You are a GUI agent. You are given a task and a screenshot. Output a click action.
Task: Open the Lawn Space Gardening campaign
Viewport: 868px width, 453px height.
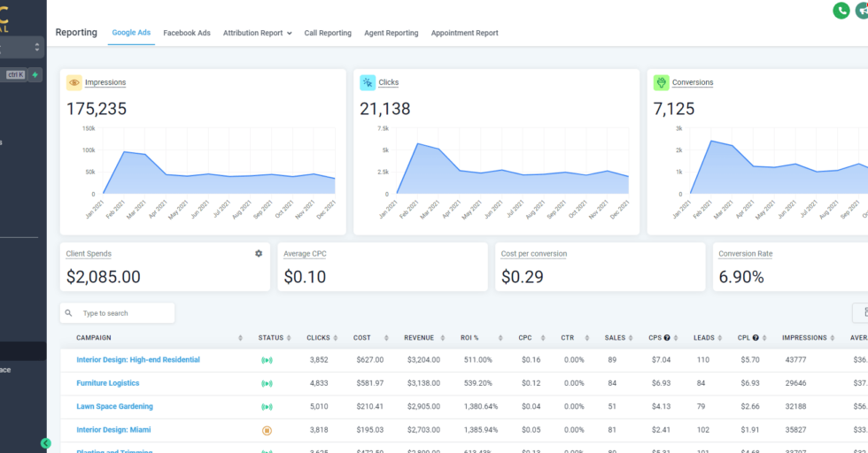point(114,406)
